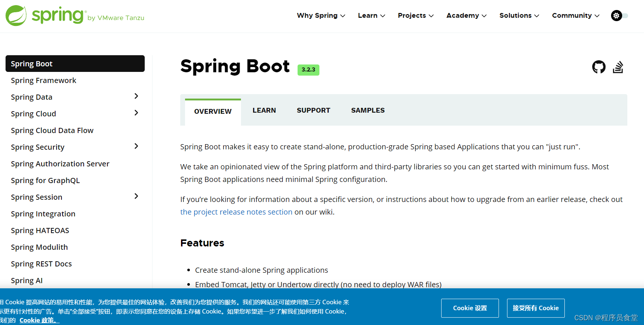Expand the Spring Cloud submenu chevron
This screenshot has width=644, height=325.
tap(136, 113)
